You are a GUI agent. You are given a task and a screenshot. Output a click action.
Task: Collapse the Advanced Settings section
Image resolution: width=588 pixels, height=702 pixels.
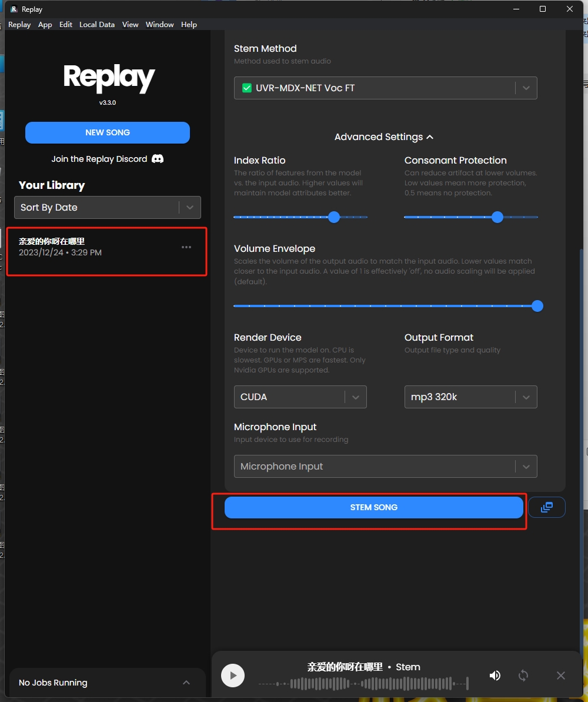click(x=383, y=137)
